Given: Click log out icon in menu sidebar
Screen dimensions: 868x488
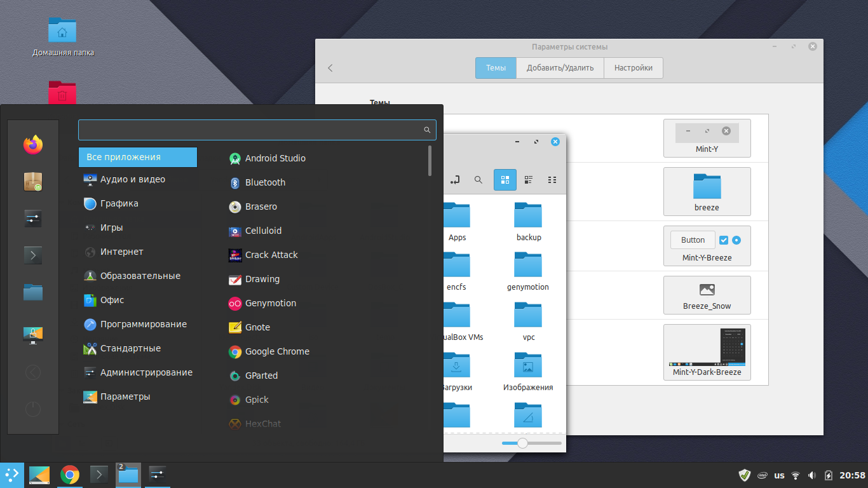Looking at the screenshot, I should [33, 372].
